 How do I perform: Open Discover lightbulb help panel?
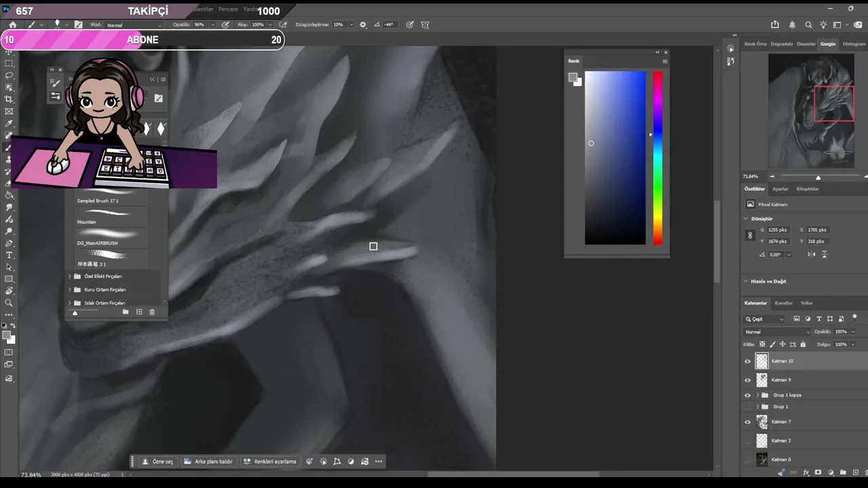(x=823, y=24)
